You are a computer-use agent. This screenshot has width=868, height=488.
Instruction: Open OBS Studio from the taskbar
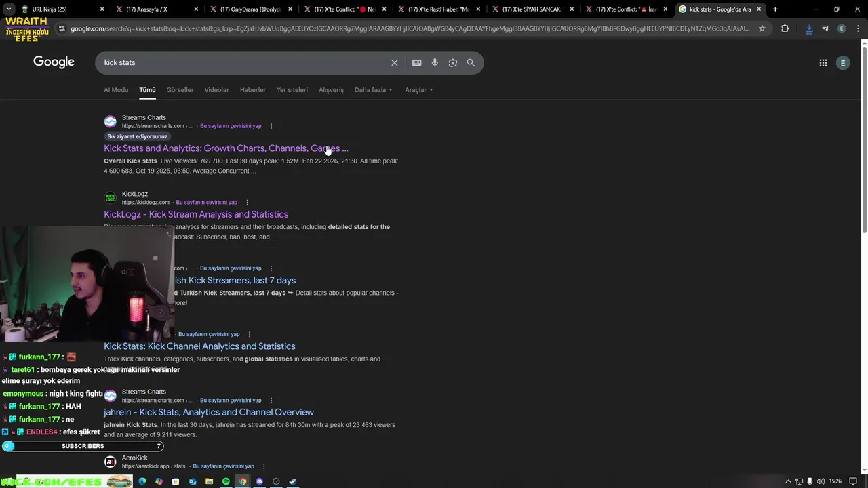click(x=276, y=481)
